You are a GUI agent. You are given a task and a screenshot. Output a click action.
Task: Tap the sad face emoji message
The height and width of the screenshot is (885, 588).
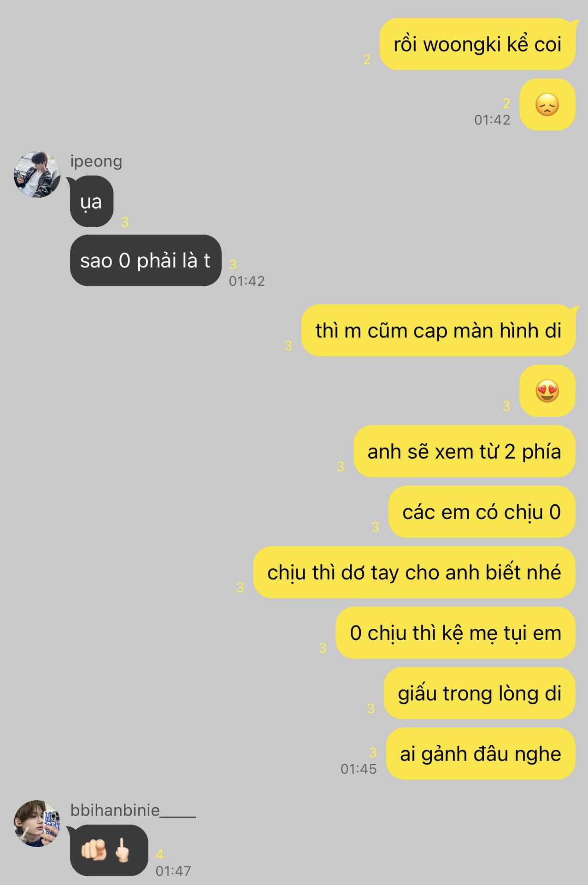click(547, 105)
